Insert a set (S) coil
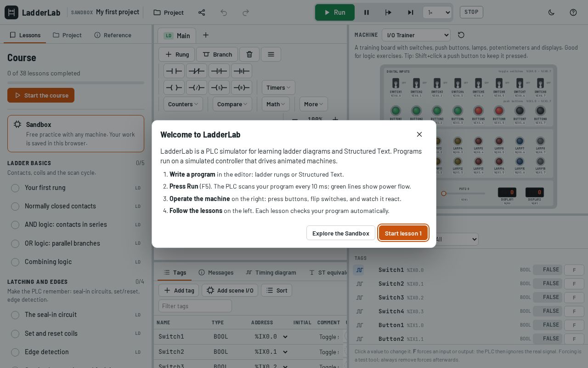588x368 pixels. click(x=219, y=87)
